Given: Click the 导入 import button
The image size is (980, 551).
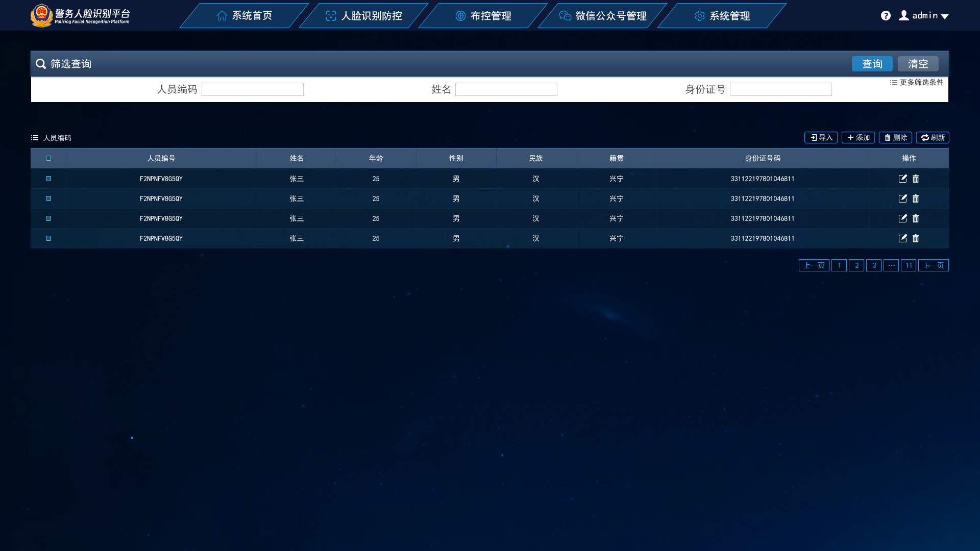Looking at the screenshot, I should coord(821,138).
